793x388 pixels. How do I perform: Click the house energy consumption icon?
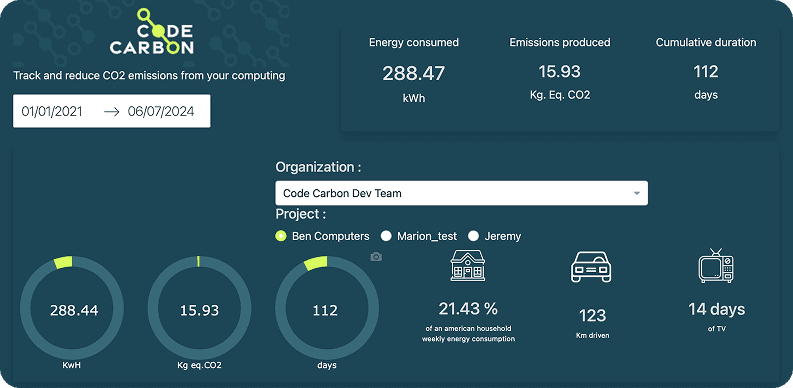(x=468, y=266)
